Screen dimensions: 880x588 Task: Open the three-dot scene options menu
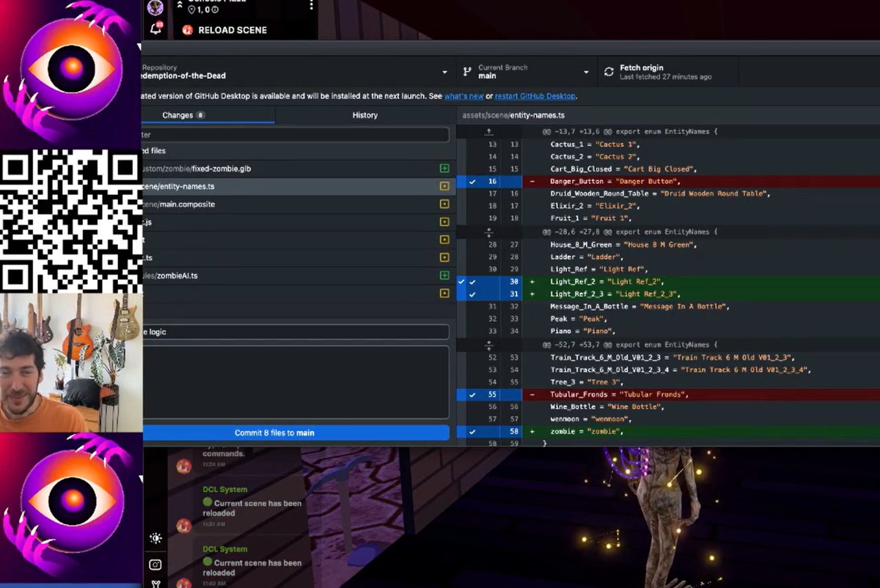point(312,6)
